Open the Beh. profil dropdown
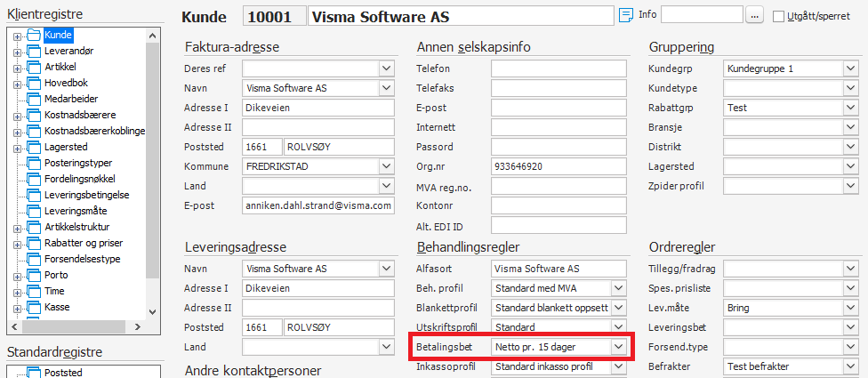This screenshot has height=378, width=868. (x=618, y=288)
